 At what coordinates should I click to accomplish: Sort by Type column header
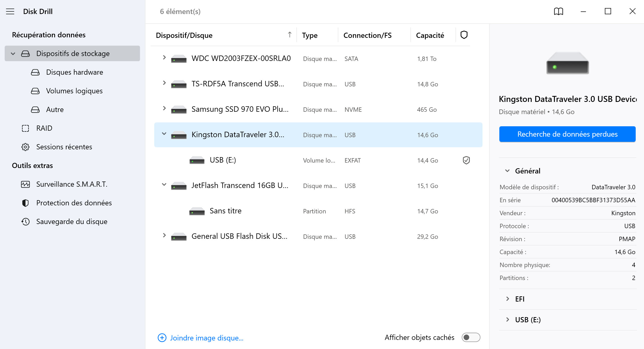(310, 35)
